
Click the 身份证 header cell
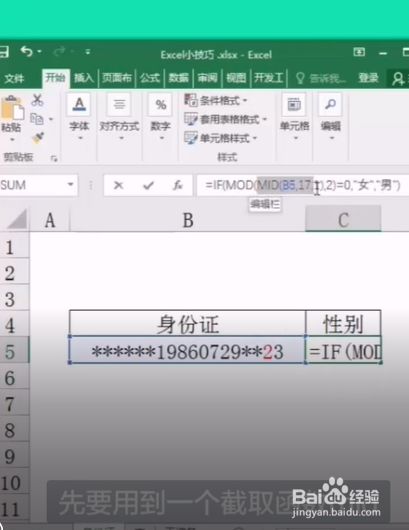(188, 324)
